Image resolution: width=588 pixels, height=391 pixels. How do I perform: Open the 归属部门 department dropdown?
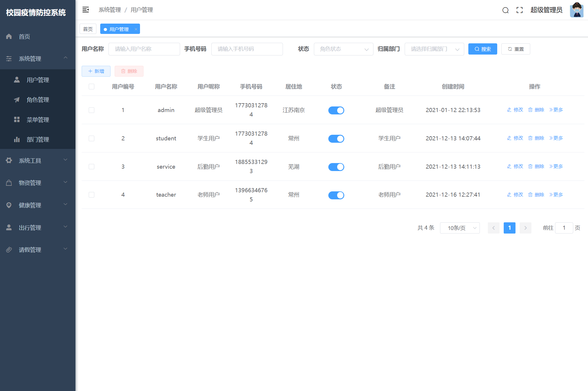point(434,49)
